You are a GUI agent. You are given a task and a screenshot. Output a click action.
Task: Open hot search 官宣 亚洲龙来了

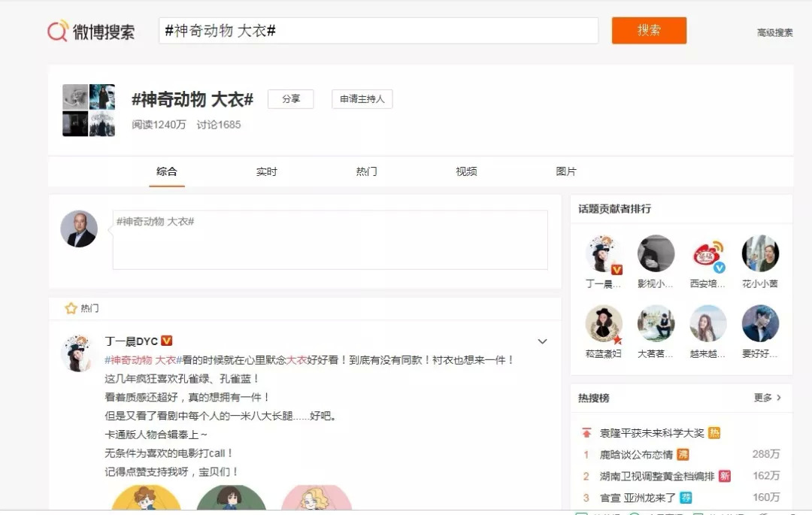[638, 498]
